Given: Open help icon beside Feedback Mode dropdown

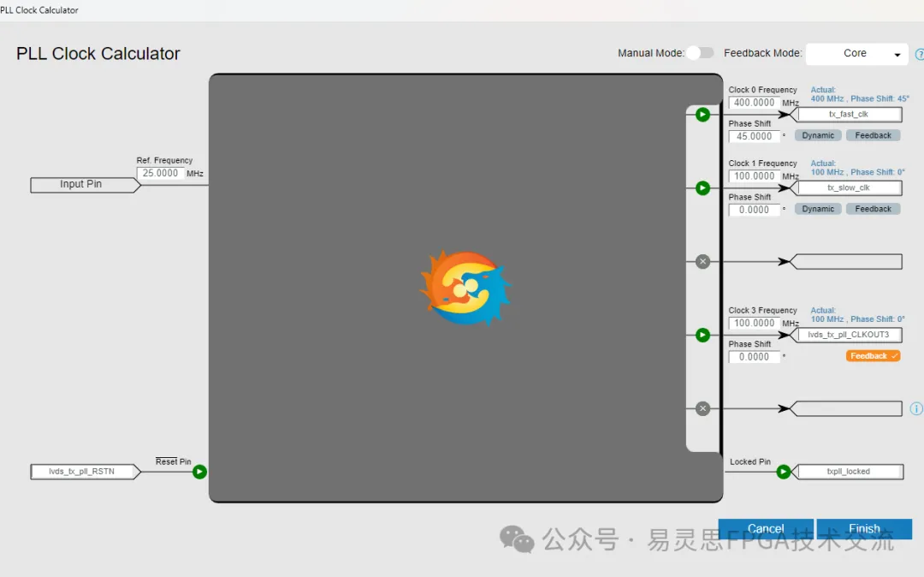Looking at the screenshot, I should [919, 54].
